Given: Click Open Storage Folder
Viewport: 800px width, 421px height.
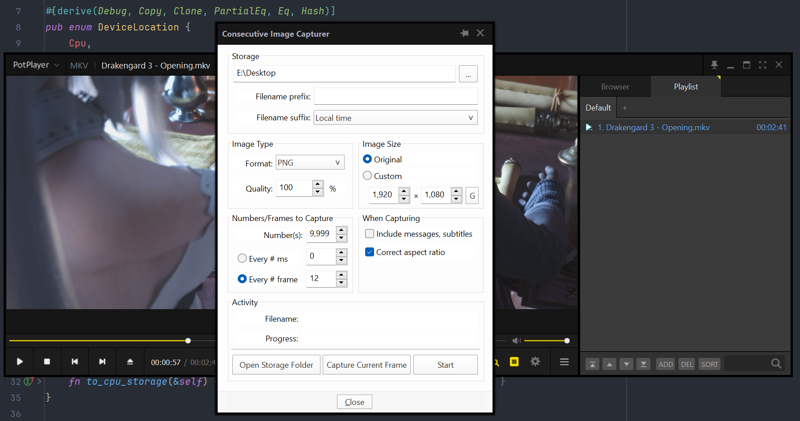Looking at the screenshot, I should (276, 365).
